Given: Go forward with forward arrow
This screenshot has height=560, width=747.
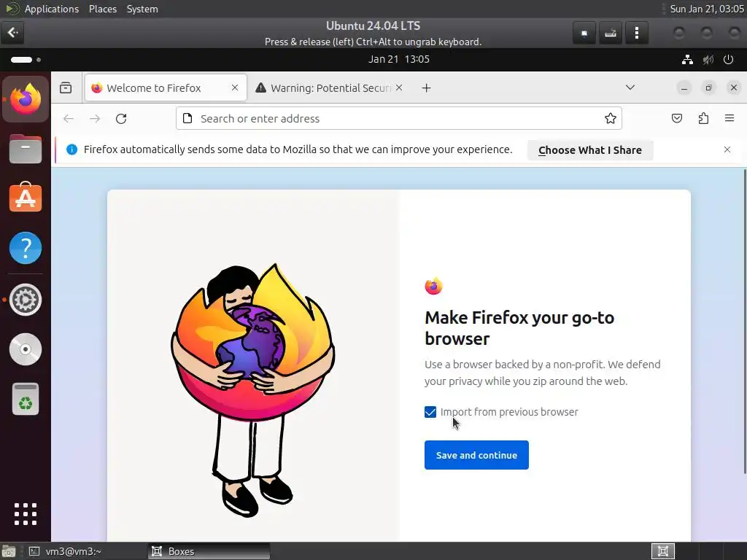Looking at the screenshot, I should coord(95,119).
